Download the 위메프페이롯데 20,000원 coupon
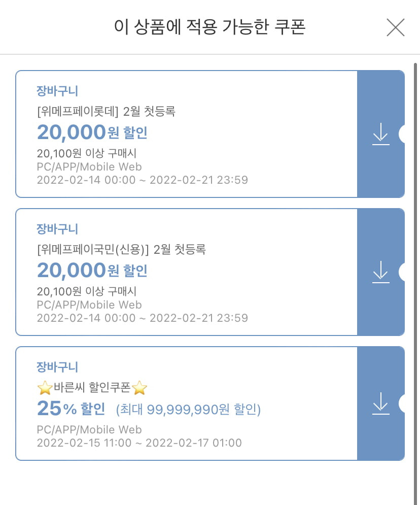 point(381,134)
